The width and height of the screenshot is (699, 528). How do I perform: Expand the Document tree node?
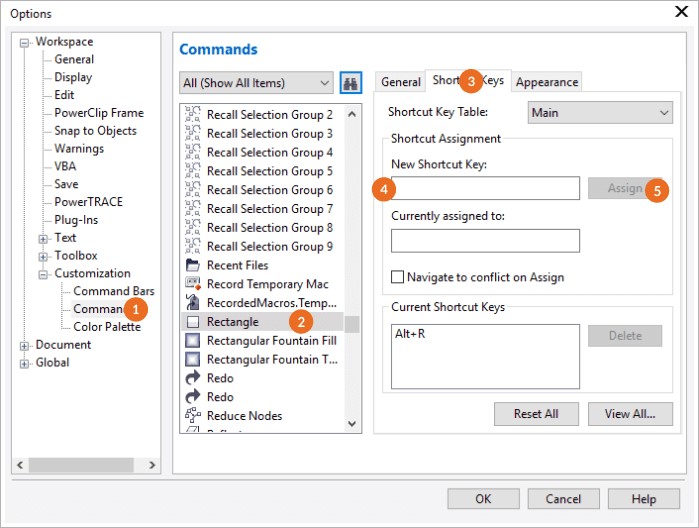coord(25,345)
